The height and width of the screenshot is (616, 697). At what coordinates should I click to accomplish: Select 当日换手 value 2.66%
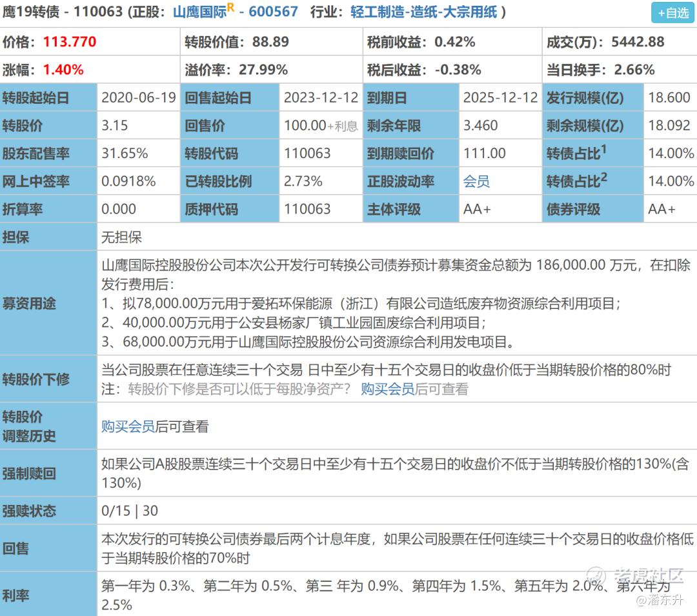click(634, 70)
